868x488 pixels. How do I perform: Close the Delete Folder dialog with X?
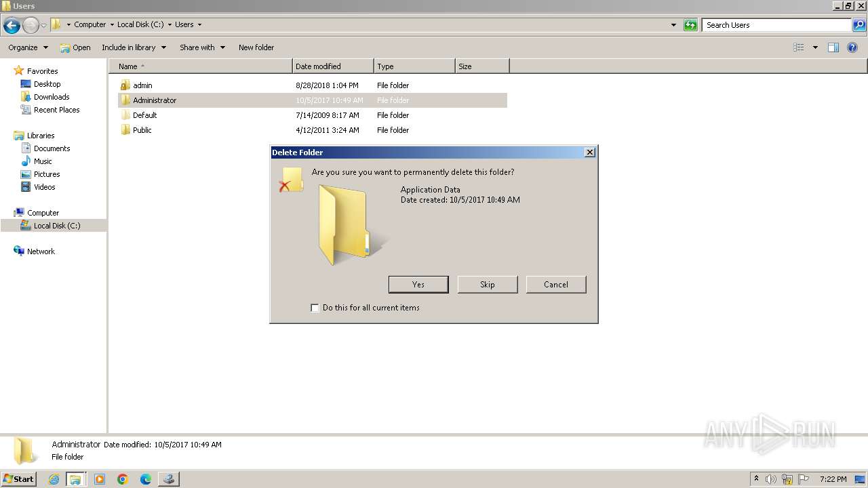(x=590, y=152)
